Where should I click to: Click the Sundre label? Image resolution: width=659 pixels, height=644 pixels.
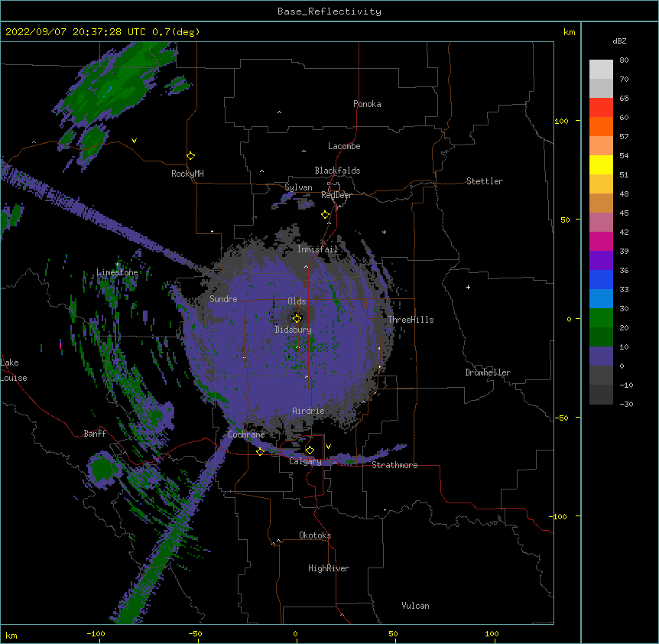point(223,299)
